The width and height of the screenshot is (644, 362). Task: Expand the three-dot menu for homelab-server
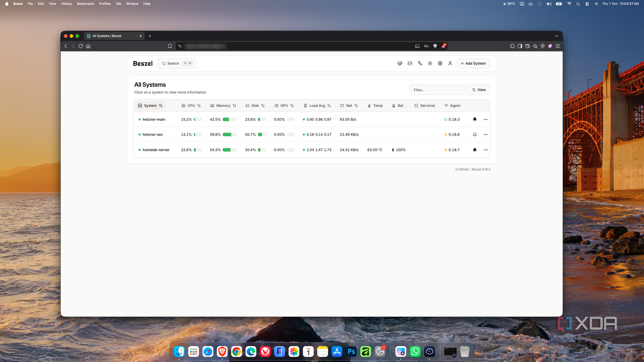coord(486,150)
